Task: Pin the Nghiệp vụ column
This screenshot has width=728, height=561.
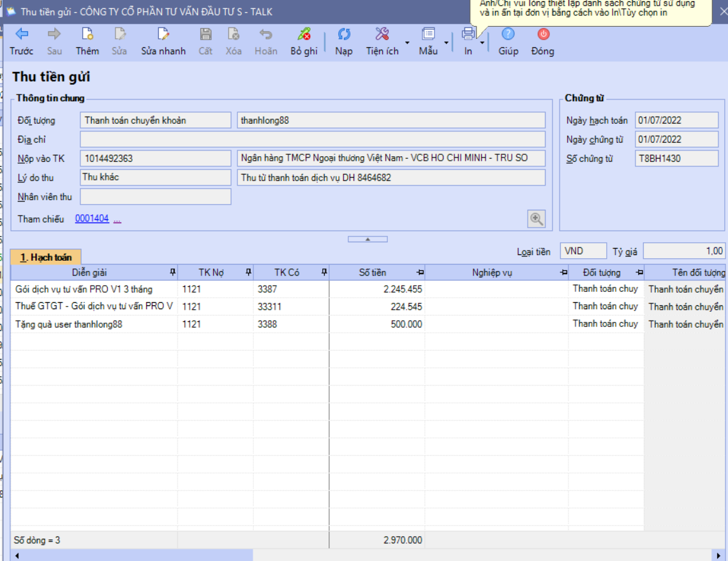Action: pyautogui.click(x=563, y=272)
